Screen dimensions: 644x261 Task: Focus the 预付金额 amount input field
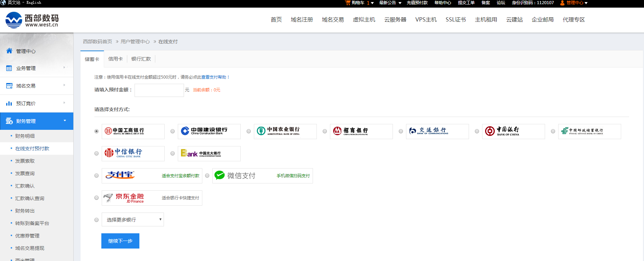159,90
